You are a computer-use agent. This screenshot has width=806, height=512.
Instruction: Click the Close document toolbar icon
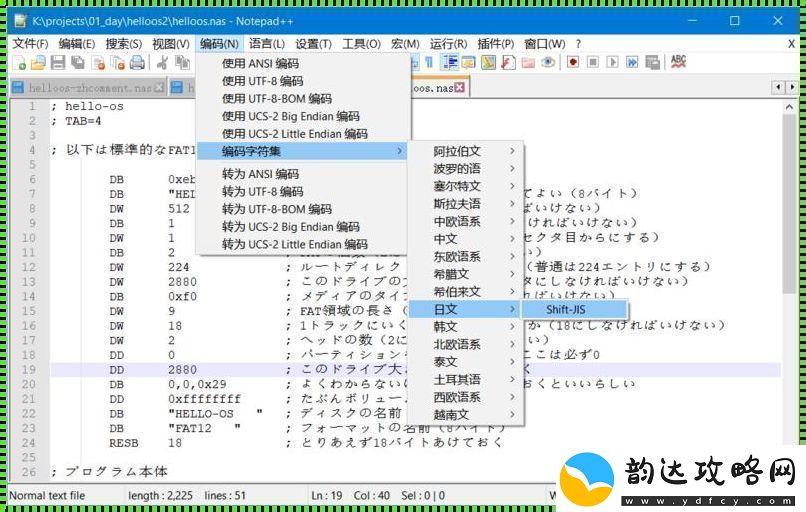98,63
